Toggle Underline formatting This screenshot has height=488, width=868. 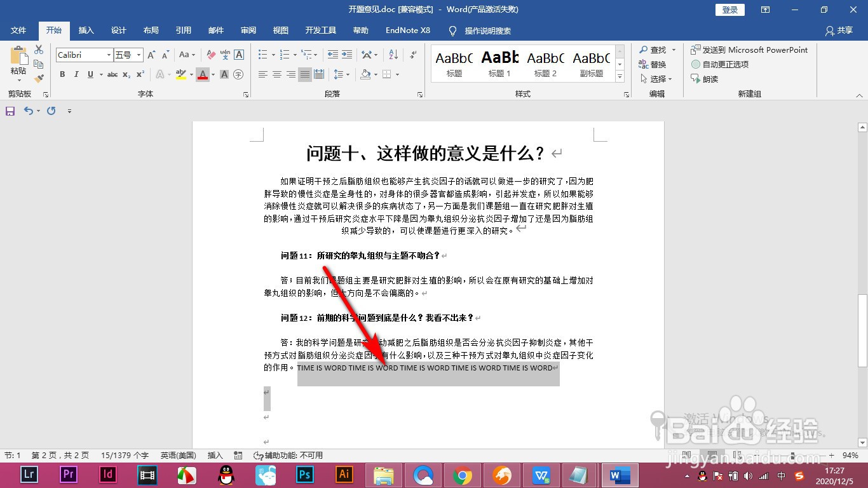pos(90,74)
